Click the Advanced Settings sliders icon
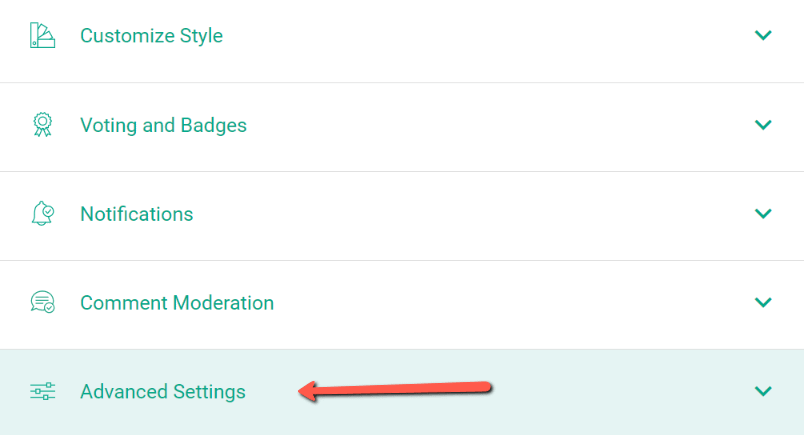The height and width of the screenshot is (435, 804). 42,391
